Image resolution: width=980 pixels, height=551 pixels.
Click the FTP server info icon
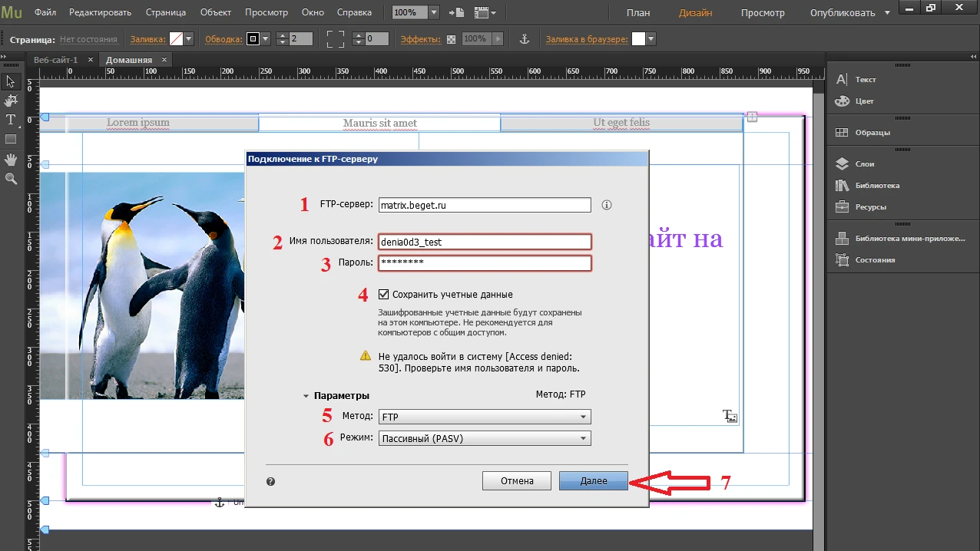point(606,205)
